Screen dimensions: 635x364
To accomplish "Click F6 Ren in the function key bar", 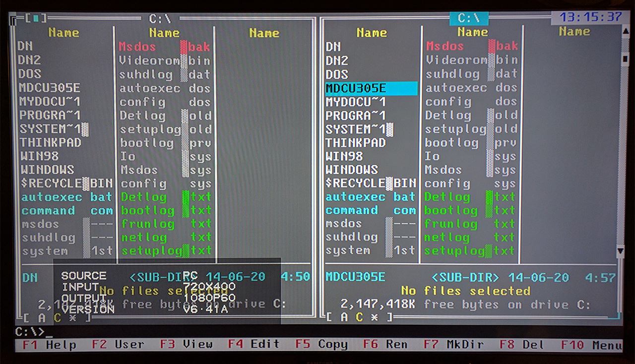I will pyautogui.click(x=385, y=344).
